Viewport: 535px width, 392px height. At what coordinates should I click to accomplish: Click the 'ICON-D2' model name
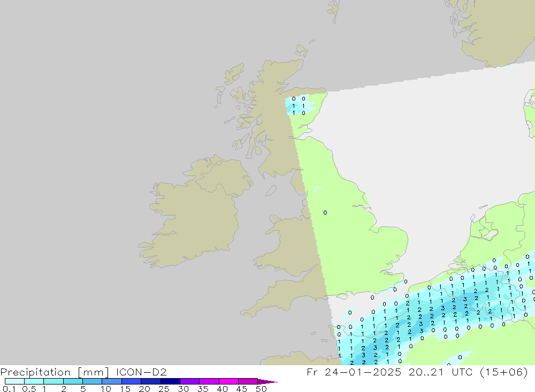click(141, 372)
